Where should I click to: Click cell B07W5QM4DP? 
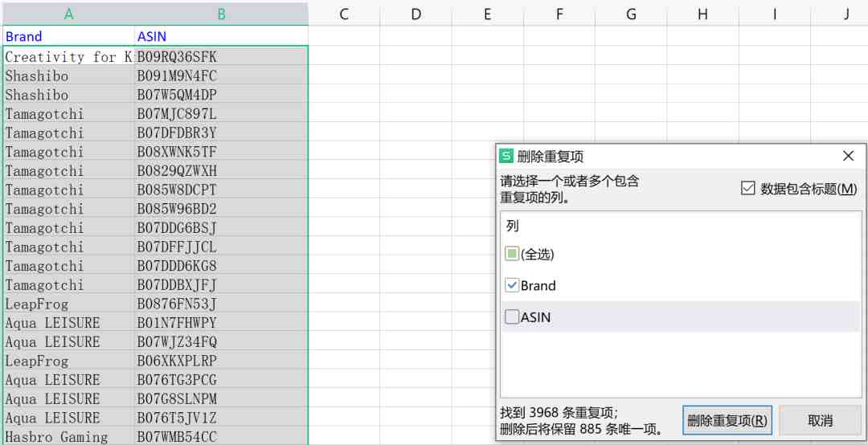pos(222,95)
